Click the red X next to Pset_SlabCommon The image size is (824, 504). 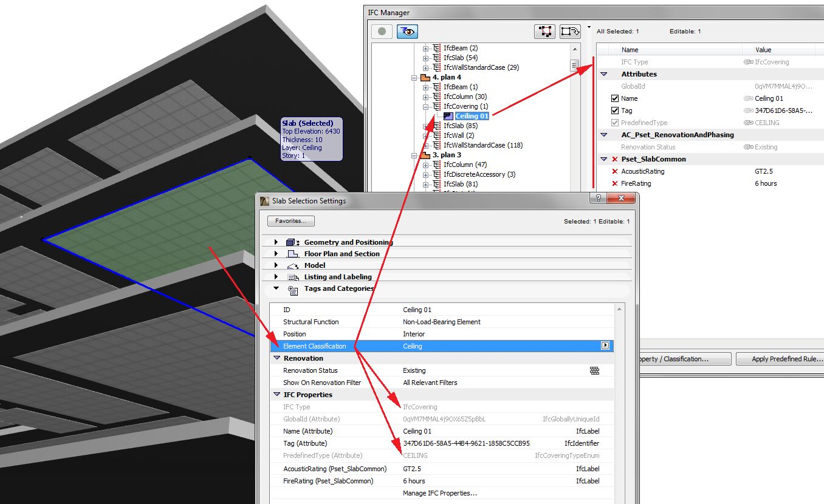[x=615, y=159]
